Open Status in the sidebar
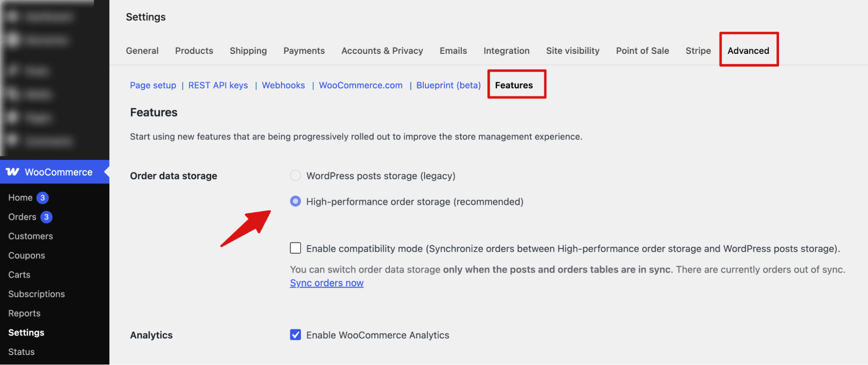The height and width of the screenshot is (365, 868). click(21, 352)
